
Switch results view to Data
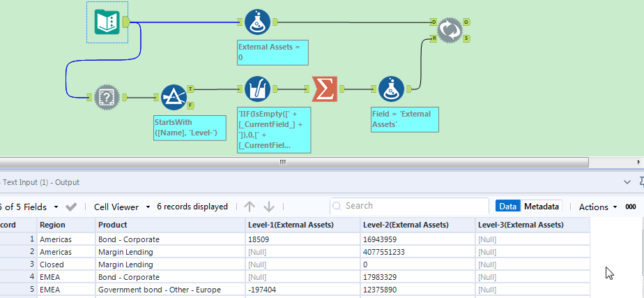coord(508,207)
